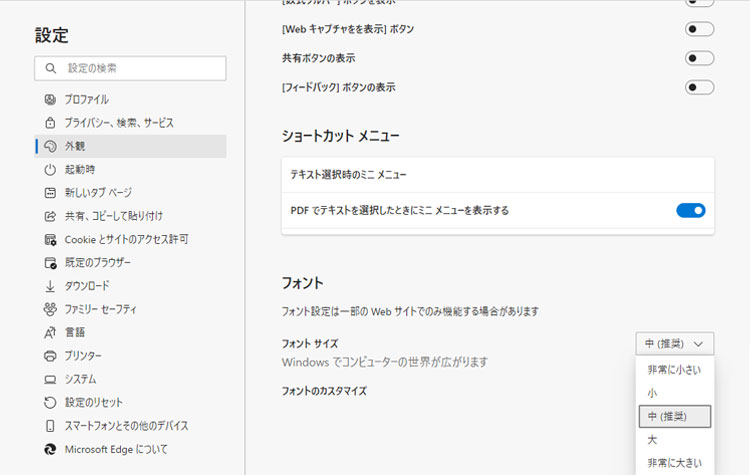Open the font size dropdown
The height and width of the screenshot is (475, 750).
point(675,344)
